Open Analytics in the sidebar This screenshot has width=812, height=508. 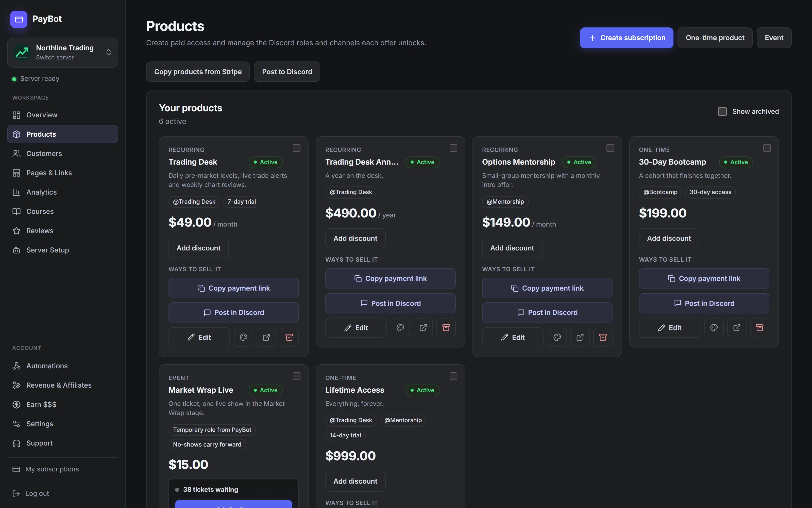(62, 192)
